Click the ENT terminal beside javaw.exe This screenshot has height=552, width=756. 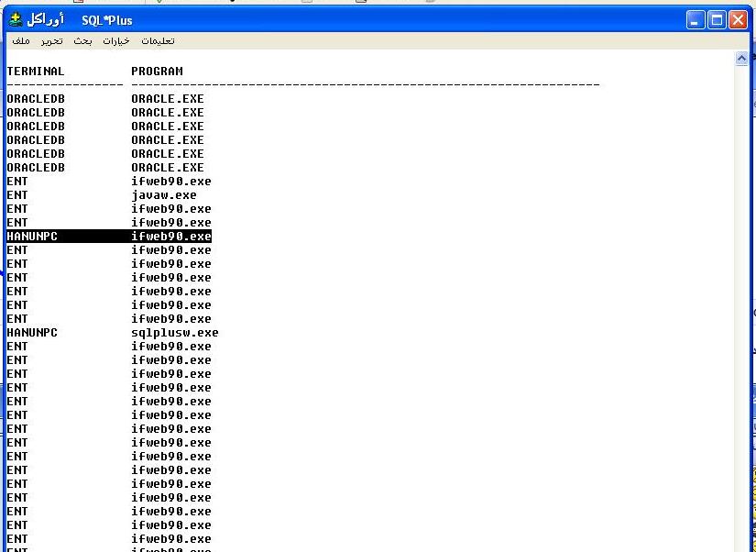(17, 195)
